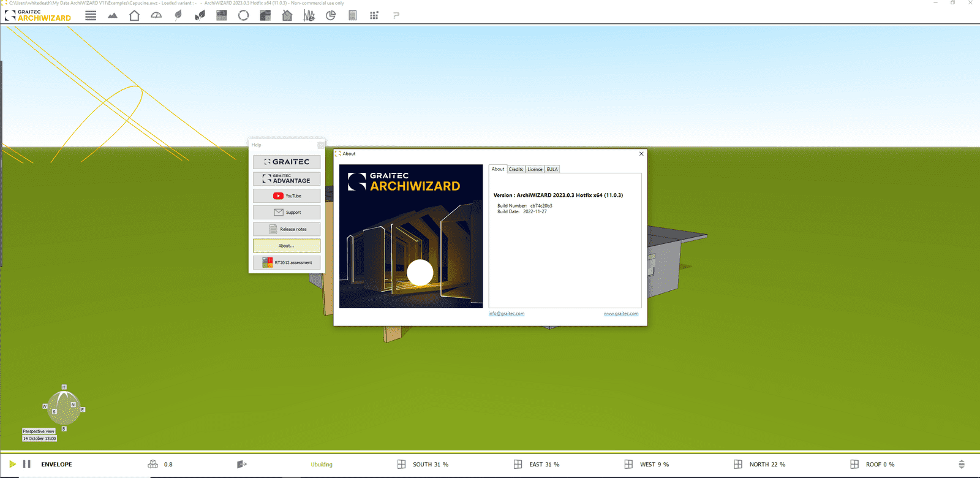980x478 pixels.
Task: Click the gauge dial toolbar icon
Action: tap(156, 15)
